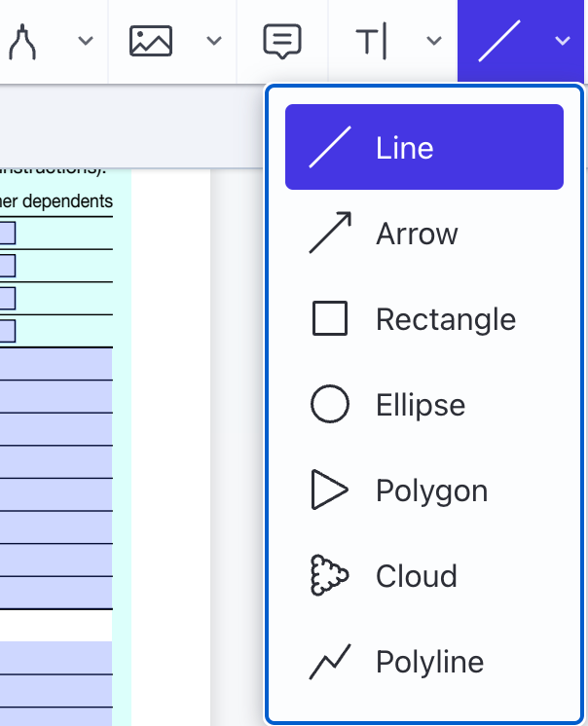
Task: Open the dropdown arrow next to image tool
Action: click(214, 41)
